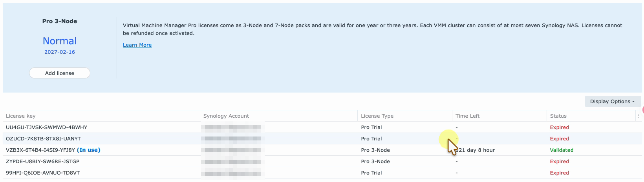Click Expired status in ZYPDE row
Viewport: 644px width, 182px height.
559,162
